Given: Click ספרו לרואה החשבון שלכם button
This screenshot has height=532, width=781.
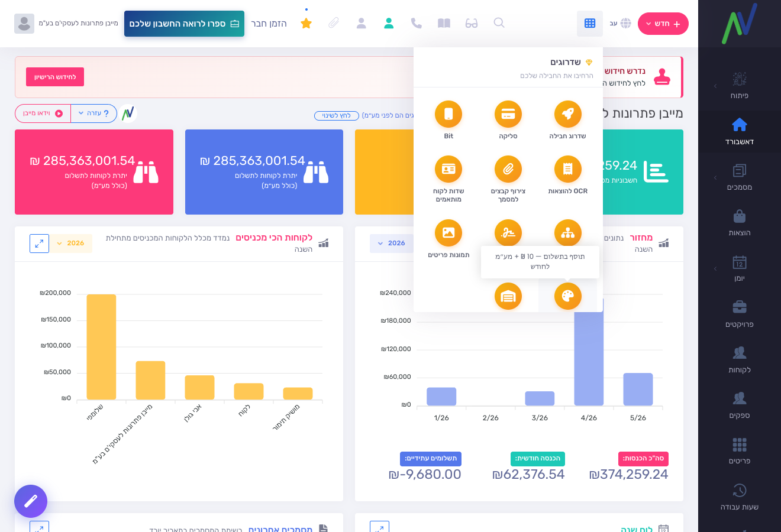Looking at the screenshot, I should point(184,24).
